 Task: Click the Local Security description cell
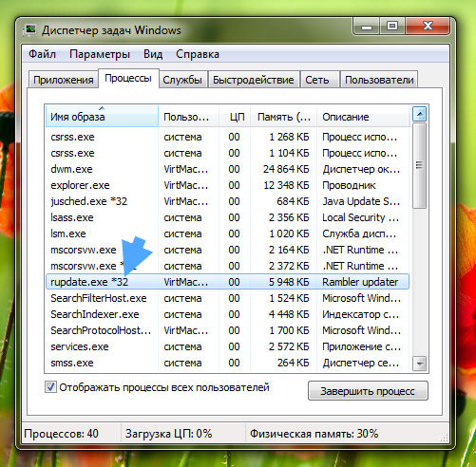(x=360, y=217)
